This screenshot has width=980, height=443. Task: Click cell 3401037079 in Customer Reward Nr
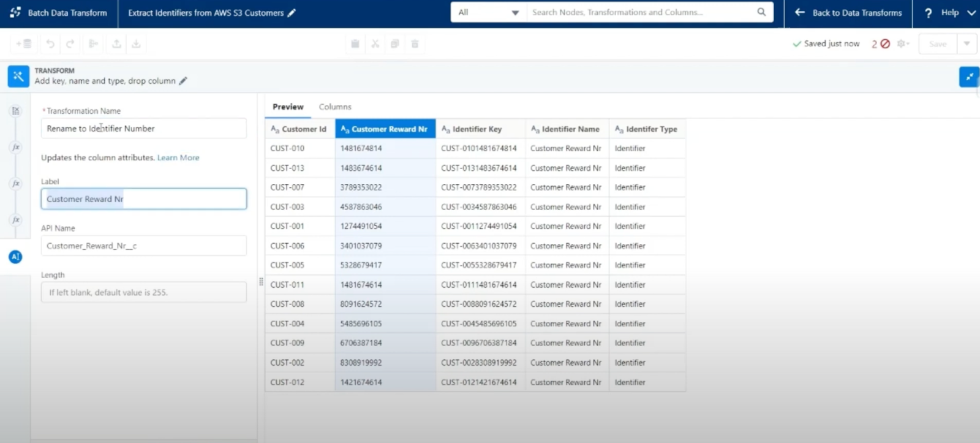[x=385, y=246]
